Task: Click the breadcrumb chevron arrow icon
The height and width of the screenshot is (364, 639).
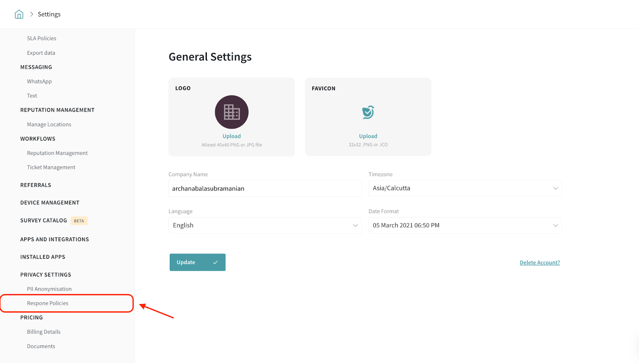Action: (32, 14)
